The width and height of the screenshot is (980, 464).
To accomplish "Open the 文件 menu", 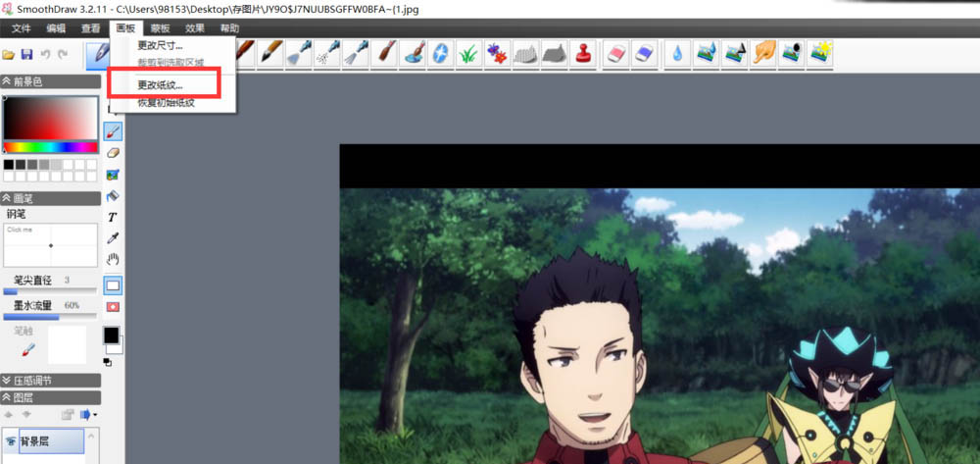I will 22,28.
